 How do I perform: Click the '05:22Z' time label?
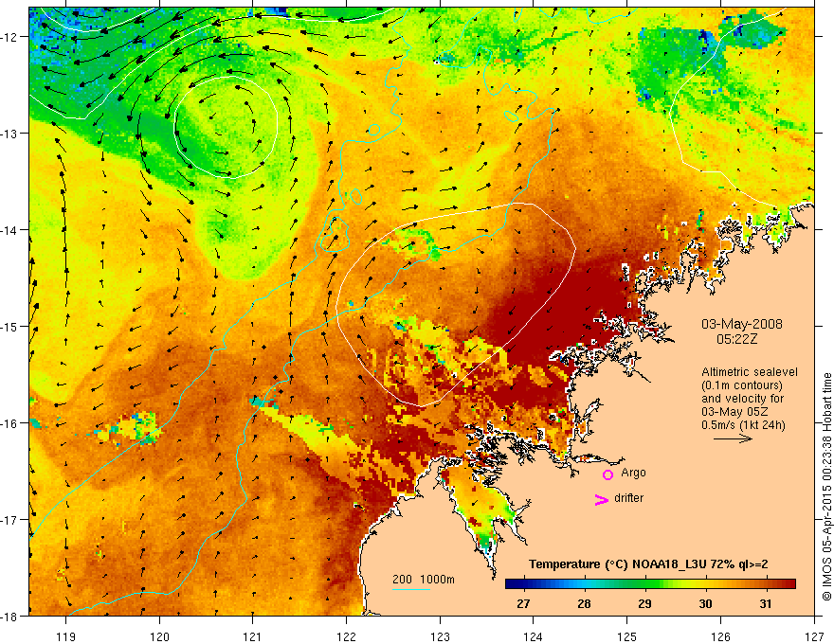click(736, 339)
